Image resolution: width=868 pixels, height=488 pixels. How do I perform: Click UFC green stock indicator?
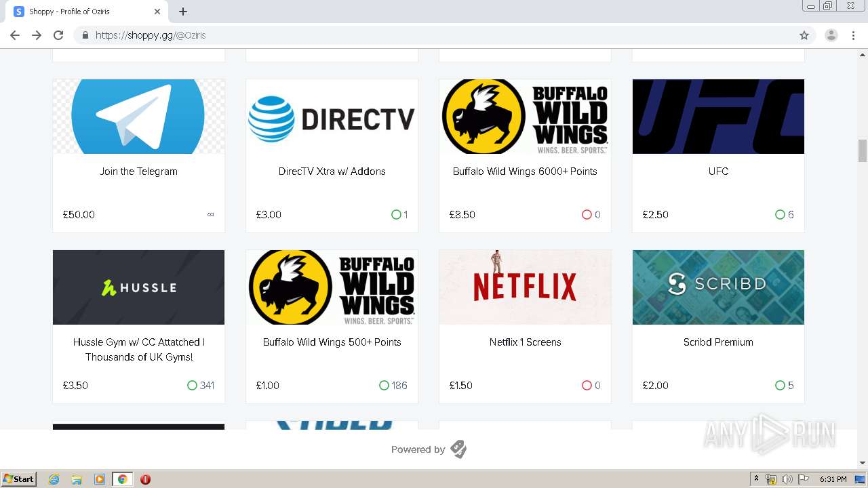780,215
